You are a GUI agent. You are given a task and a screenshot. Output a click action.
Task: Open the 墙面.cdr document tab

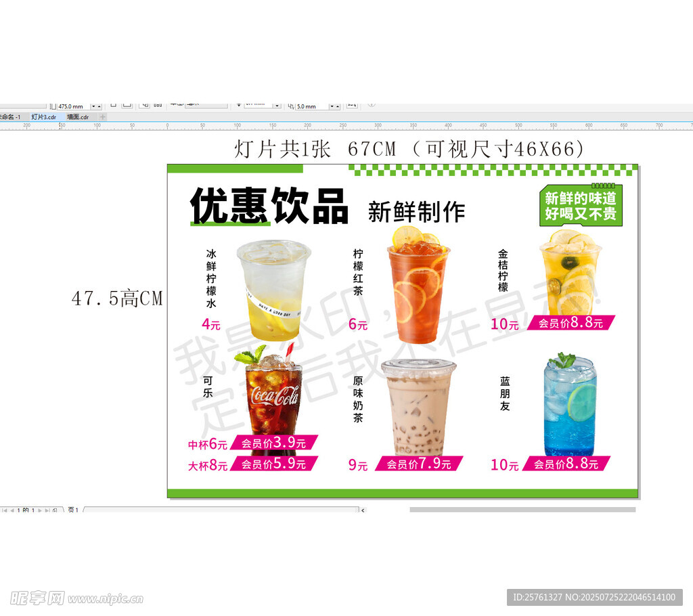click(77, 117)
